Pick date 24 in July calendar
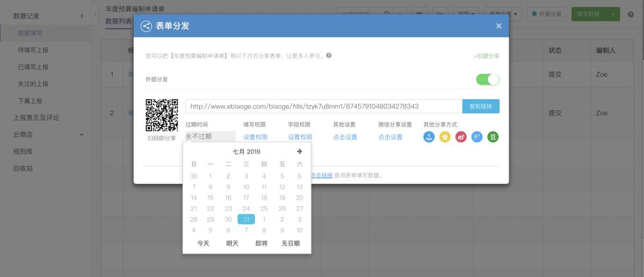The image size is (644, 277). (x=246, y=208)
